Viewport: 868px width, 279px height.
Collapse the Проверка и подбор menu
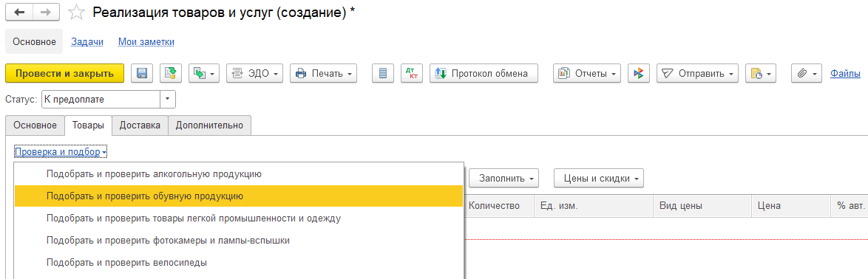(61, 151)
